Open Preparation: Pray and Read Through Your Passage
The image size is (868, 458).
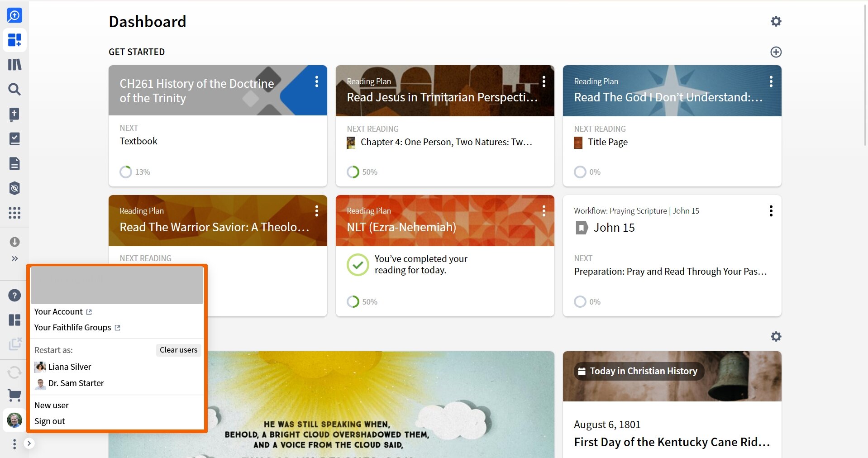(670, 272)
